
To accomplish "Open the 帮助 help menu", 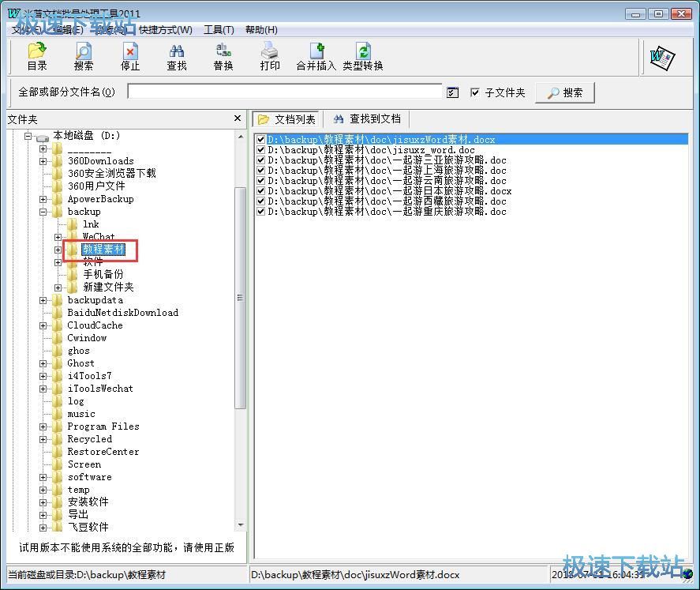I will coord(261,29).
